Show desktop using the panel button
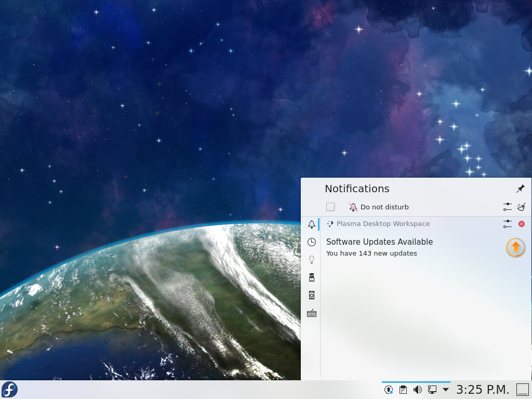 point(523,390)
